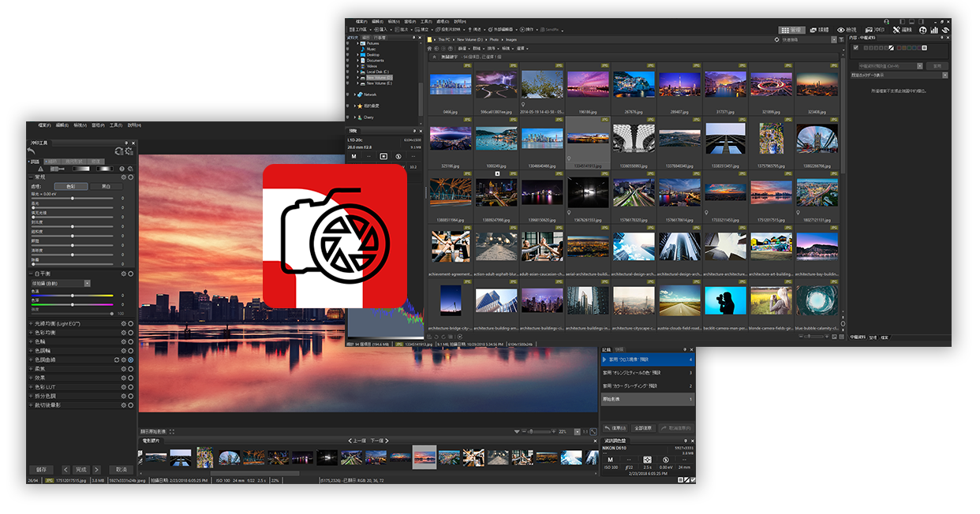The image size is (980, 514).
Task: Expand the 裁切後暈影 section
Action: pyautogui.click(x=31, y=404)
